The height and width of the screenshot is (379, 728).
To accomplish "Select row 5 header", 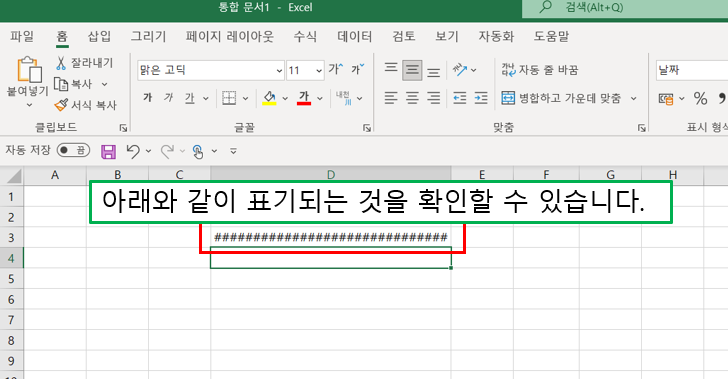I will 12,279.
